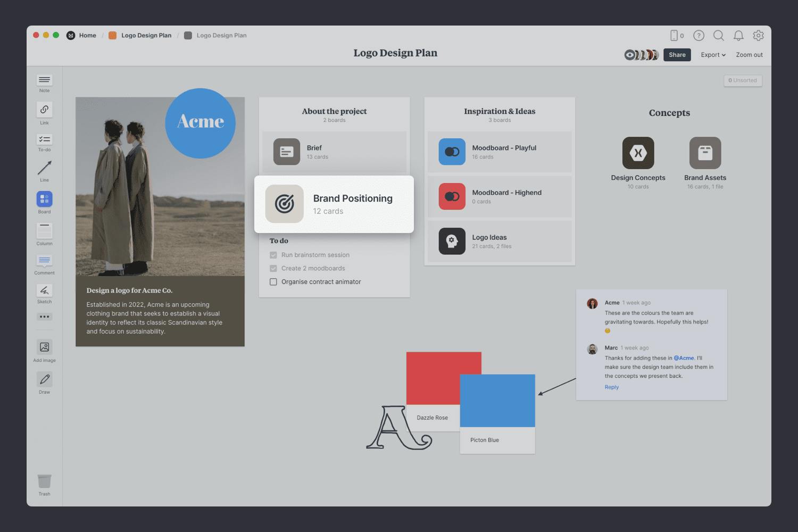Pick the Line tool
Screen dimensions: 798x532
coord(44,169)
